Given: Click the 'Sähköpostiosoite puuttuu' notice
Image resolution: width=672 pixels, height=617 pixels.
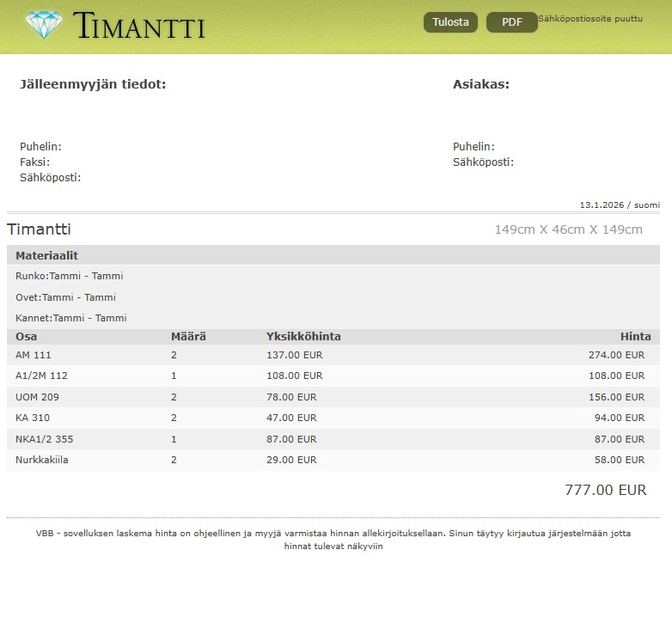Looking at the screenshot, I should [590, 19].
